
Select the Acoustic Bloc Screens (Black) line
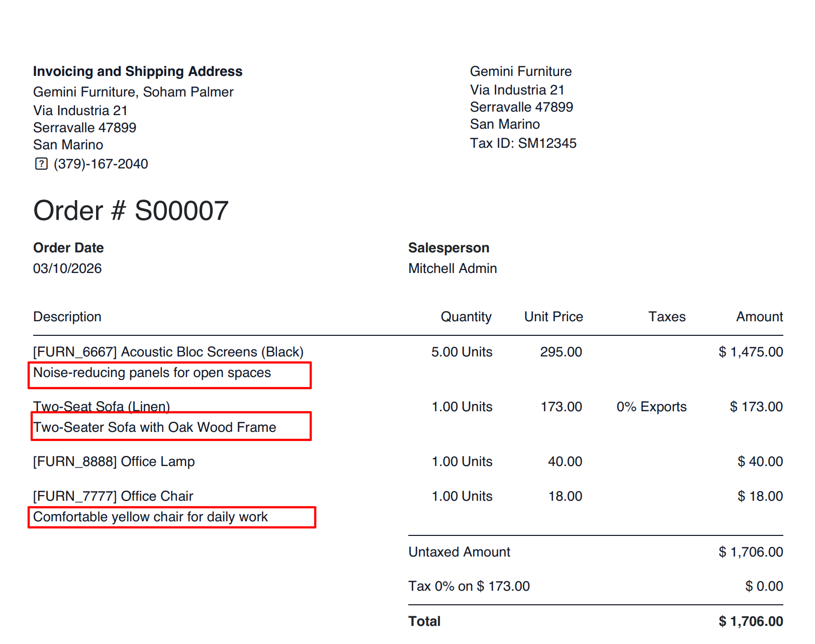click(x=168, y=352)
